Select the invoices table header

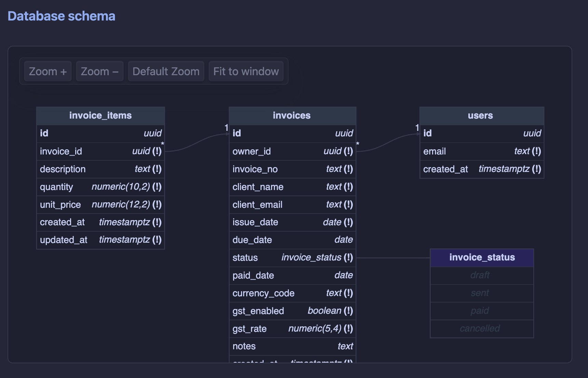[292, 116]
